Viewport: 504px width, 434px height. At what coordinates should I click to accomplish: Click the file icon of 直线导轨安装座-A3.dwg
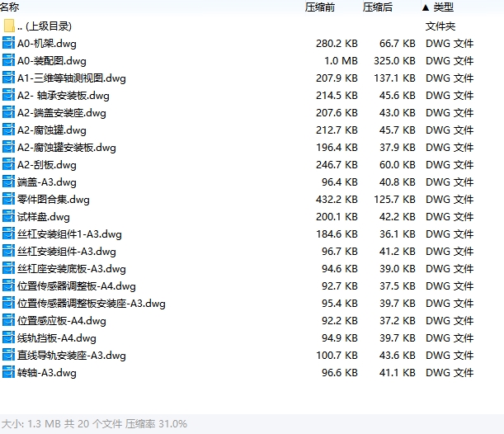click(x=8, y=356)
